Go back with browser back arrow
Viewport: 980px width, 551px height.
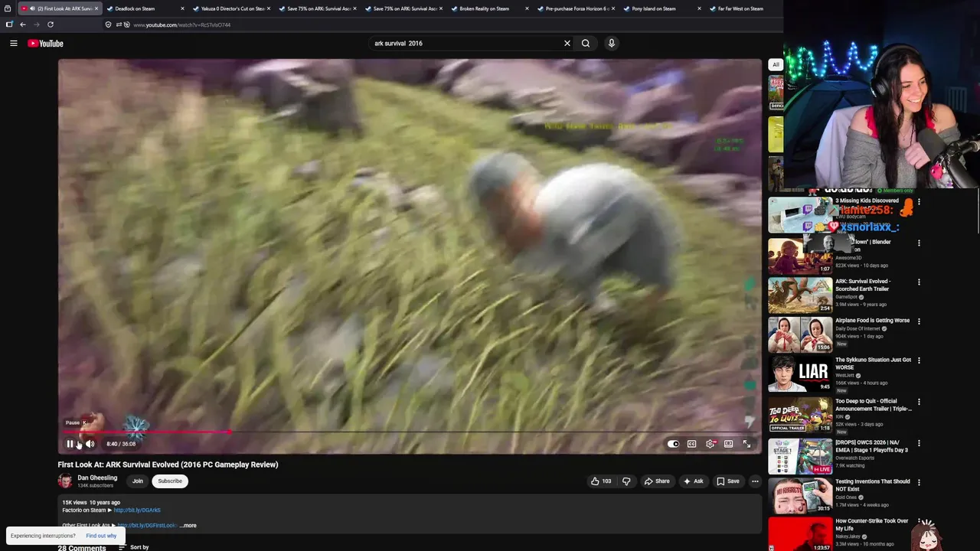pos(23,24)
